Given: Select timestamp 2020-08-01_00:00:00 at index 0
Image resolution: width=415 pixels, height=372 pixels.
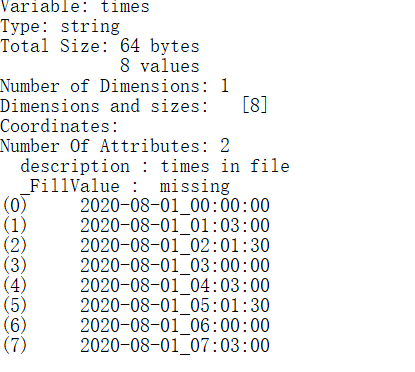Looking at the screenshot, I should [175, 206].
